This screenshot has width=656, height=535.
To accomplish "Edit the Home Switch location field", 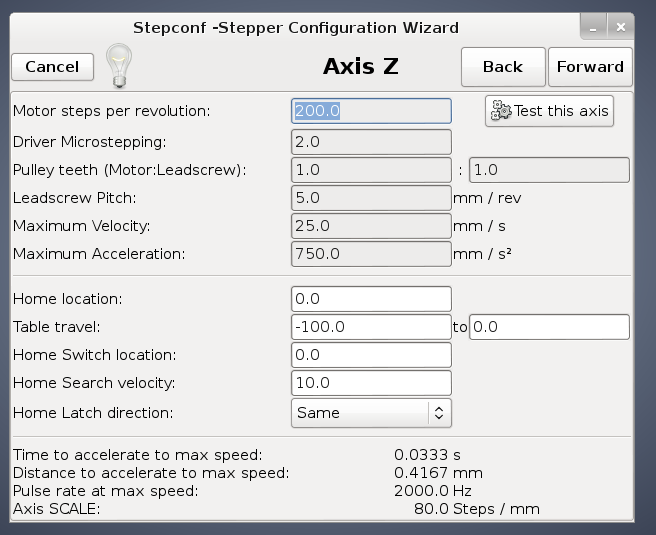I will point(371,355).
